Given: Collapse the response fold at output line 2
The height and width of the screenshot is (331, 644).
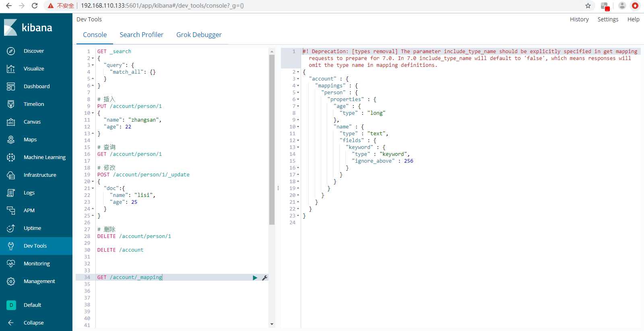Looking at the screenshot, I should pyautogui.click(x=298, y=72).
